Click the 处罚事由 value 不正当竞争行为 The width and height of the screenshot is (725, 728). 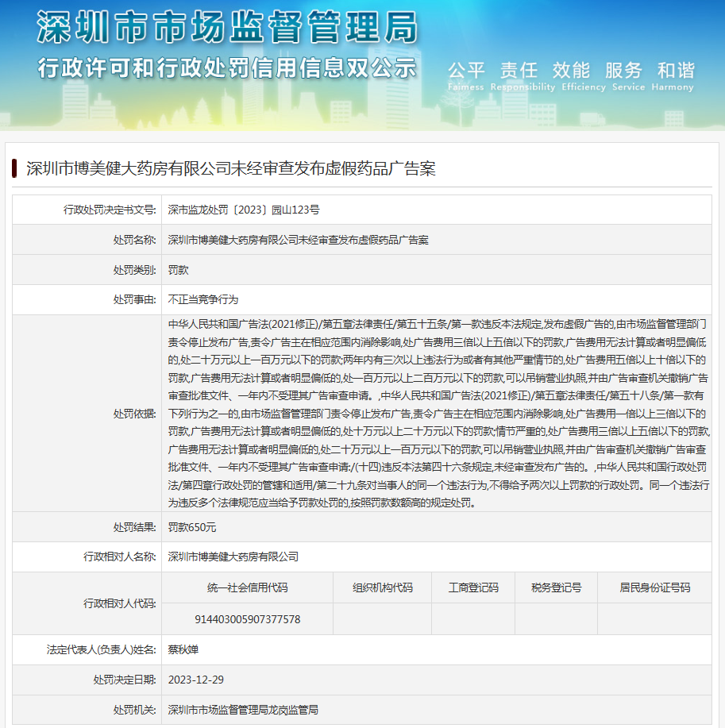click(x=202, y=300)
